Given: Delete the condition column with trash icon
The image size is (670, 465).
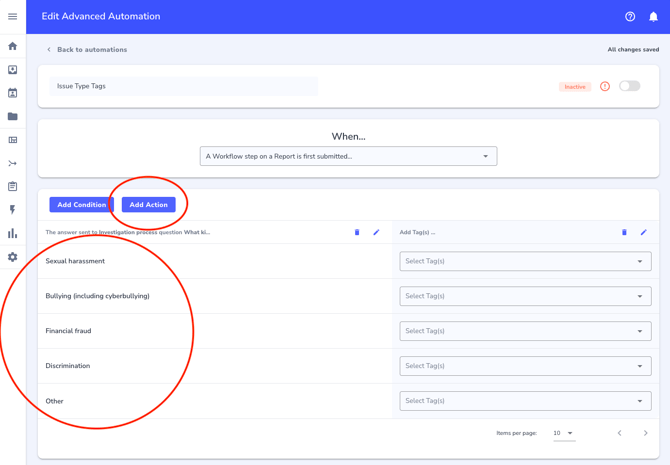Looking at the screenshot, I should tap(357, 232).
